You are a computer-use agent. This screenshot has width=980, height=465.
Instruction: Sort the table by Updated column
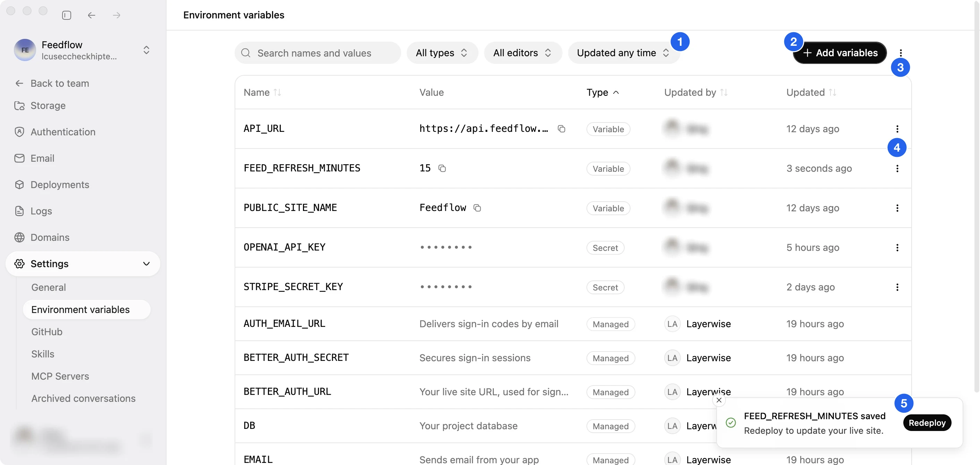[811, 92]
